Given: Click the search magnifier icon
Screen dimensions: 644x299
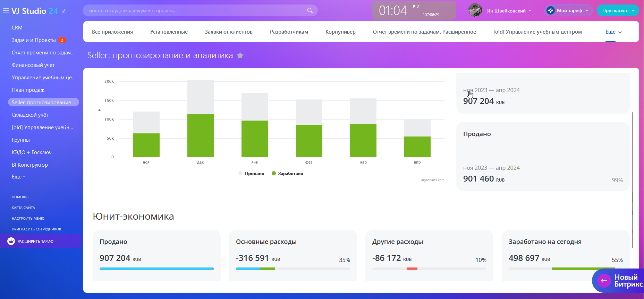Looking at the screenshot, I should pos(310,11).
